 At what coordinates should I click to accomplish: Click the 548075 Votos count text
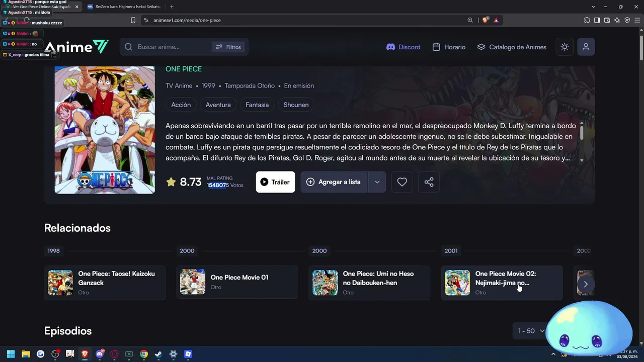tap(225, 185)
